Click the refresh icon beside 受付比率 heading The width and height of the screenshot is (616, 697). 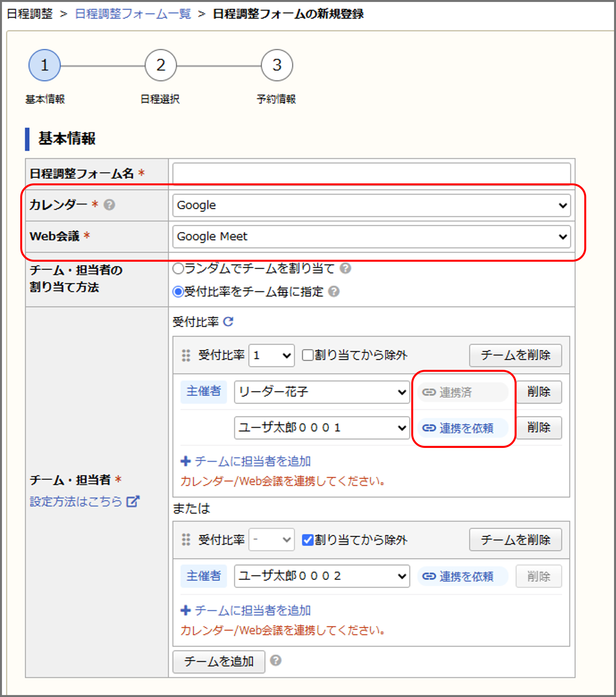(x=228, y=322)
